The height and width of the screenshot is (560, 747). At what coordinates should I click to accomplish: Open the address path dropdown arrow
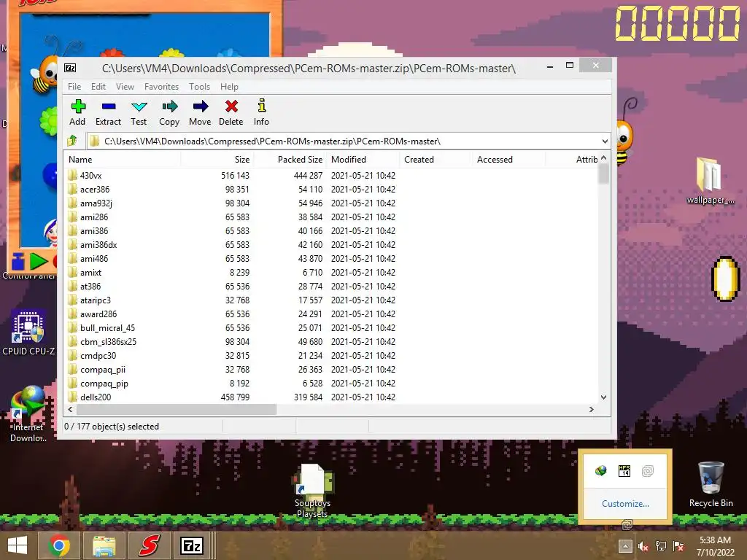pos(605,141)
